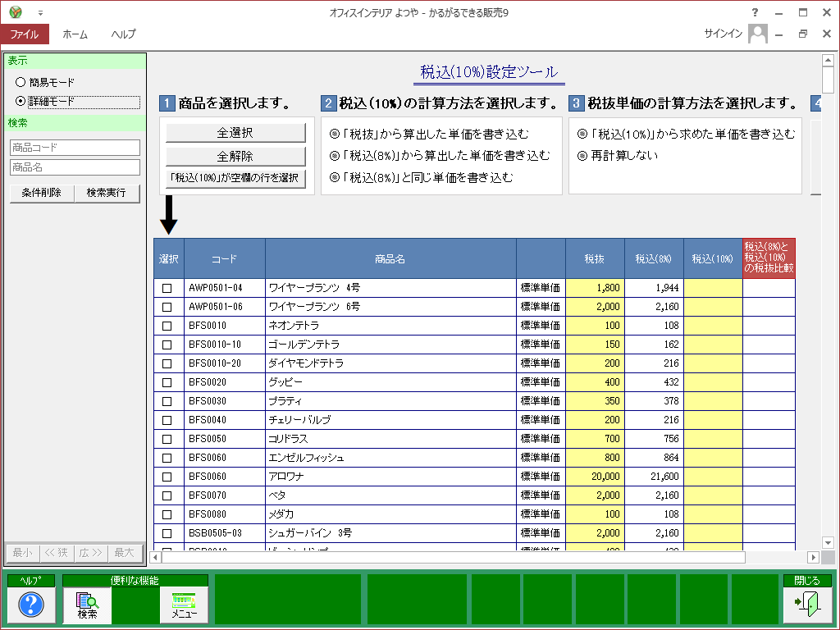
Task: Click the 商品コード search field
Action: [x=75, y=148]
